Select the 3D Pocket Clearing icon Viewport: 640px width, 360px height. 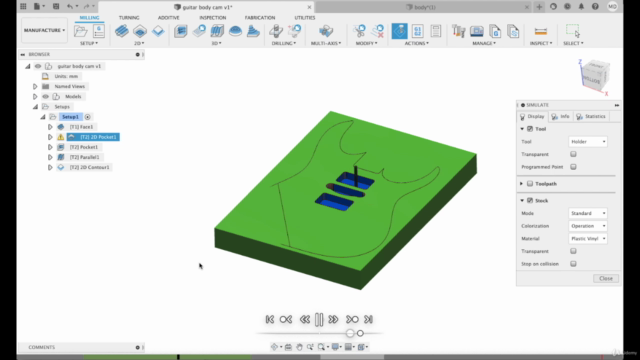point(199,31)
